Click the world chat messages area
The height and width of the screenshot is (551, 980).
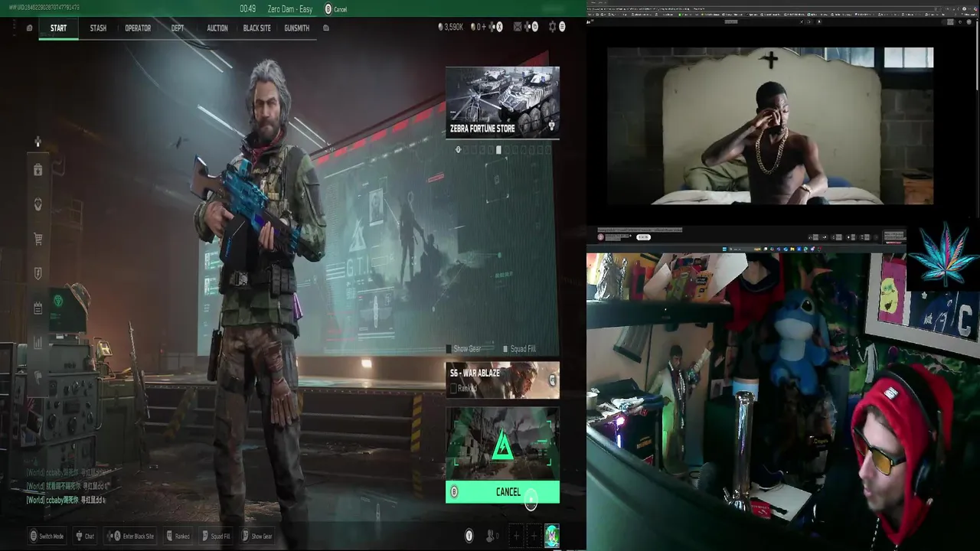[67, 487]
